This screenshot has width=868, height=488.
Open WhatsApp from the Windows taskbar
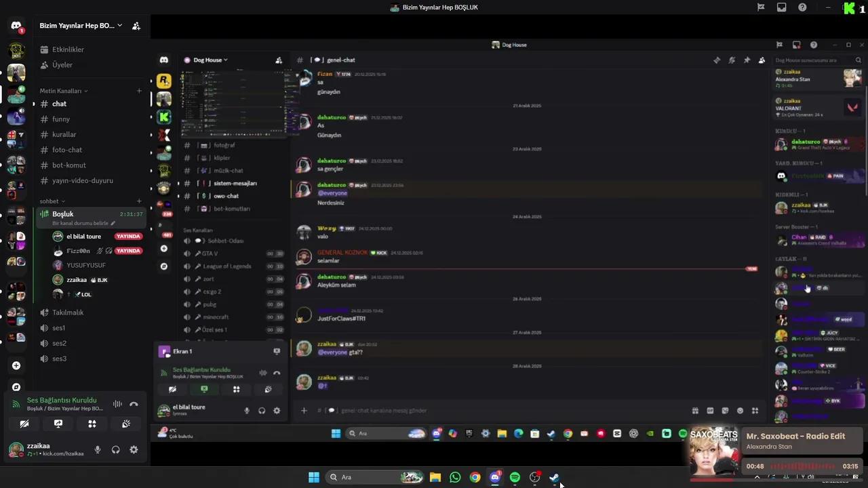tap(455, 477)
